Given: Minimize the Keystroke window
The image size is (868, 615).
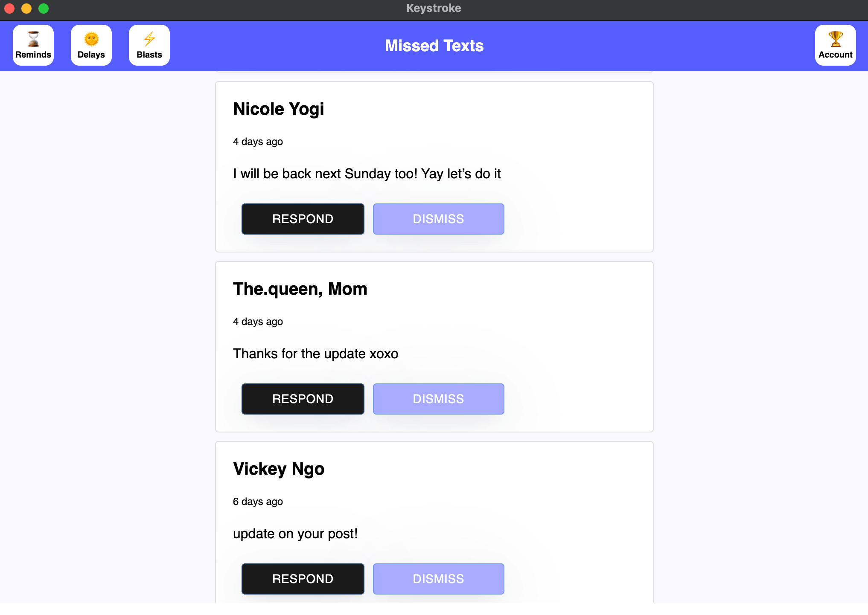Looking at the screenshot, I should [26, 8].
